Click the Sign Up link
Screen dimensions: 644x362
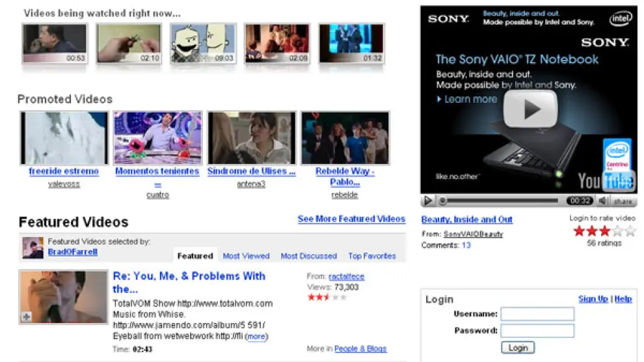tap(593, 299)
